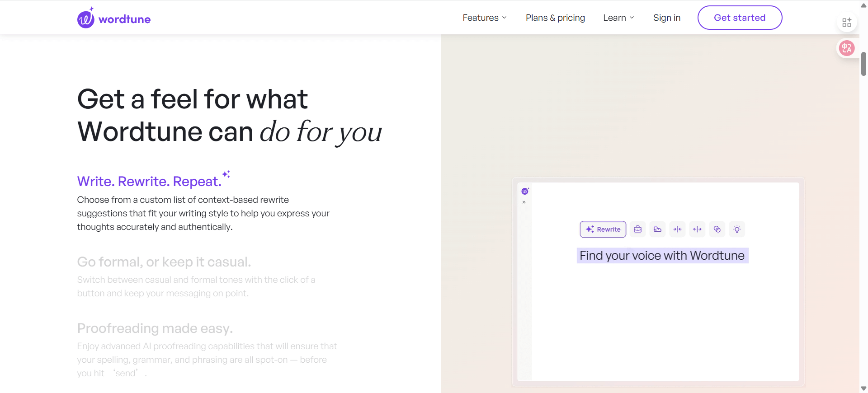
Task: Click the lightbulb ideas icon
Action: (737, 229)
